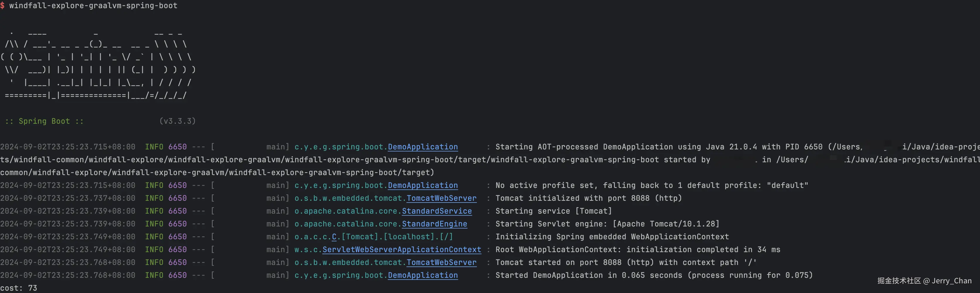Click the timestamp ending in 23.737+08:00
The image size is (980, 293).
point(68,198)
